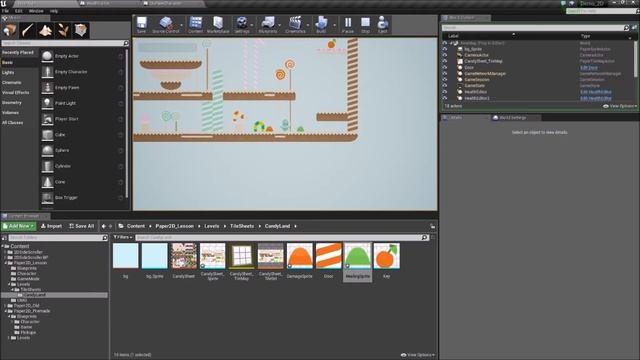Click the Cube primitive icon
The image size is (640, 360).
pos(47,135)
